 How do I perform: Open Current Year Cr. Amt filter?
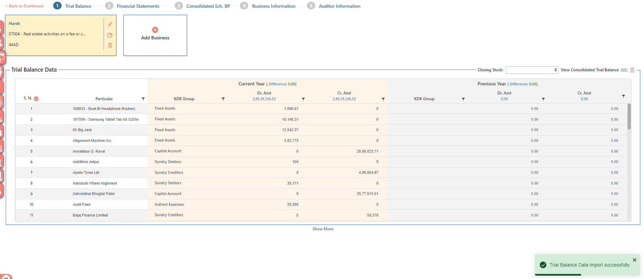tap(383, 99)
